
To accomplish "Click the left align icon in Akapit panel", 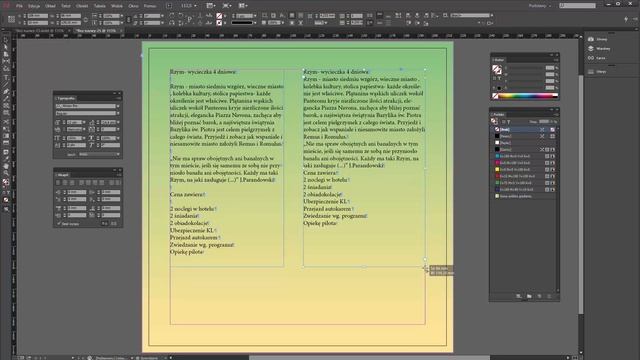I will (x=58, y=182).
